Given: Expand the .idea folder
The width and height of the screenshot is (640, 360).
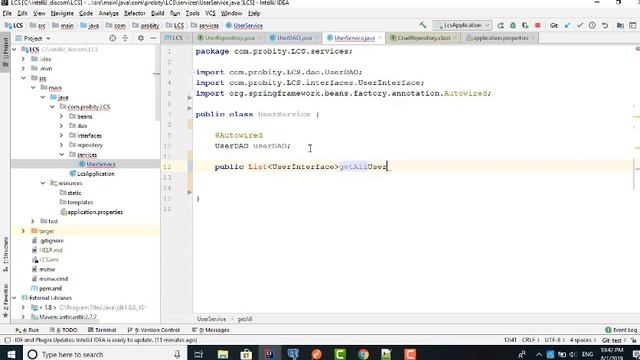Looking at the screenshot, I should pyautogui.click(x=23, y=59).
